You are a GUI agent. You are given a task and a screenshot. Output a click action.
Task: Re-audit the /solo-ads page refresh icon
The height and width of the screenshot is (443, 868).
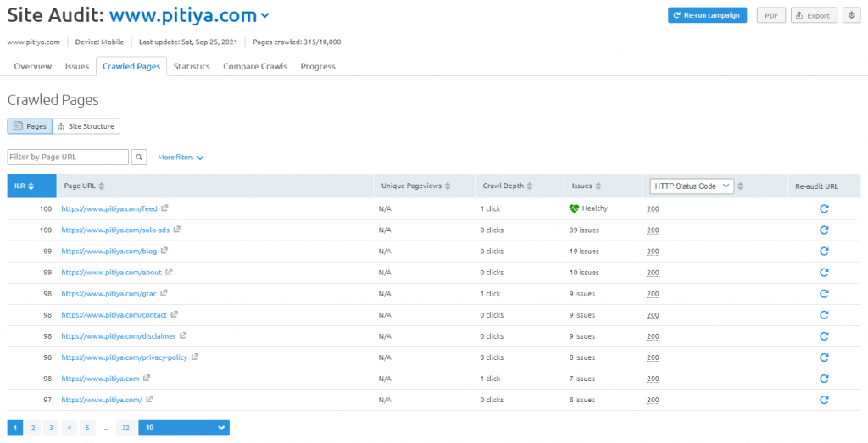pyautogui.click(x=824, y=230)
